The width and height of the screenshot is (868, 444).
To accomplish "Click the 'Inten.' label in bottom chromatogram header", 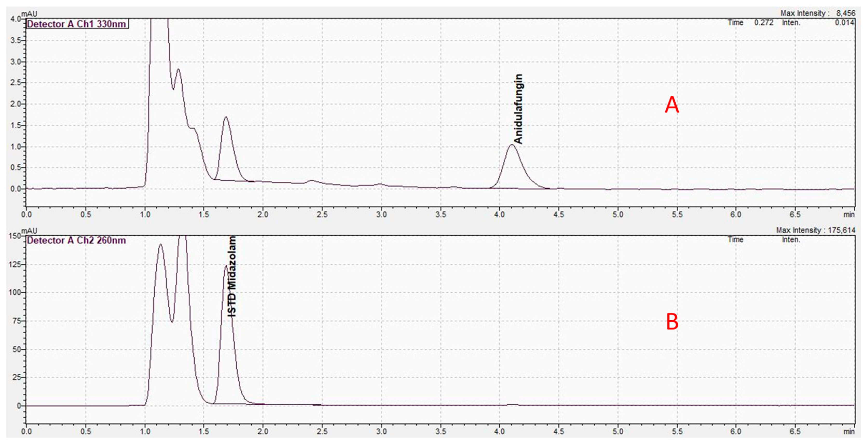I will pos(791,240).
